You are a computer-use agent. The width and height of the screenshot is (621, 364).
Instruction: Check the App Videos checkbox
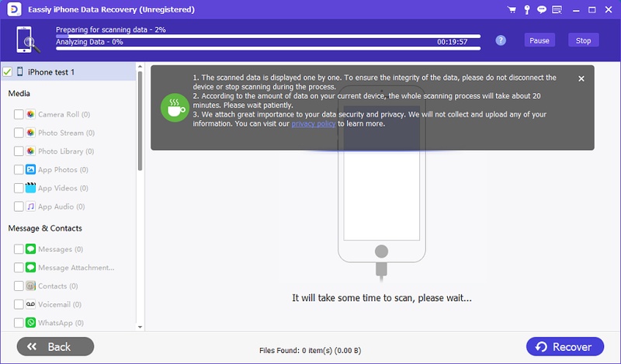[x=19, y=188]
